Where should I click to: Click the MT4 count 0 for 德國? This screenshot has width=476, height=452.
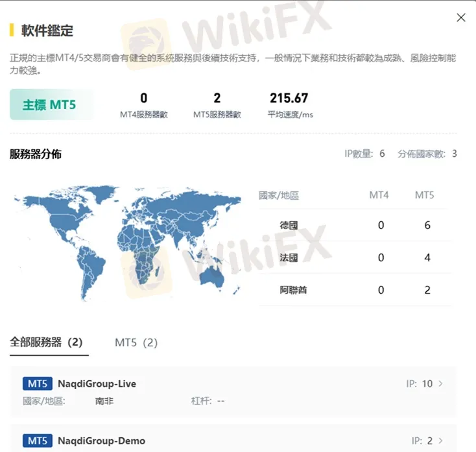coord(381,225)
